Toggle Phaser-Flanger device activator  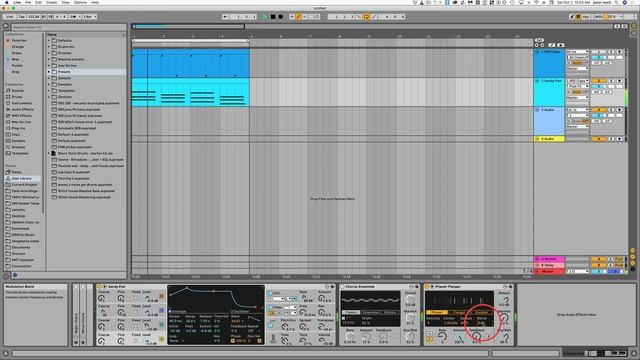pos(427,287)
